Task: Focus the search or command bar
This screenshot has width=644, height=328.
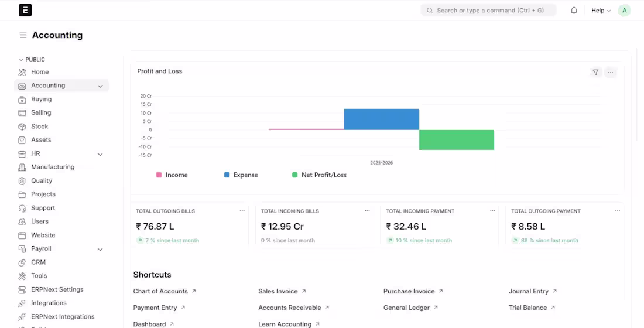Action: coord(489,11)
